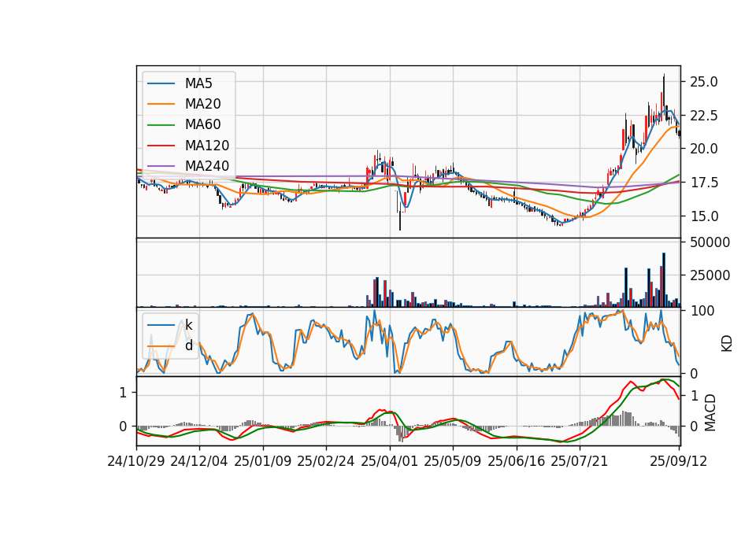Click the 25/09/12 date axis label
Screen dimensions: 756x543
[679, 461]
